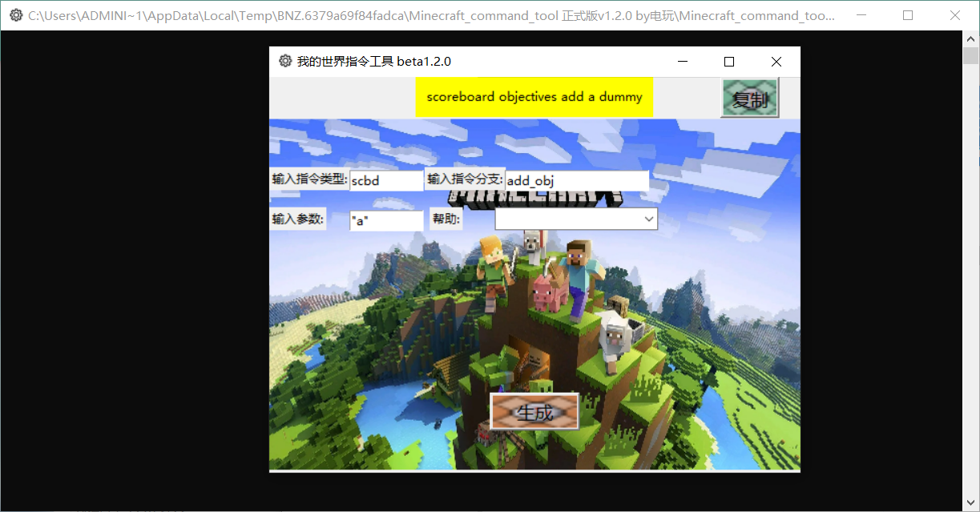980x512 pixels.
Task: Click the 帮助 label
Action: point(446,219)
